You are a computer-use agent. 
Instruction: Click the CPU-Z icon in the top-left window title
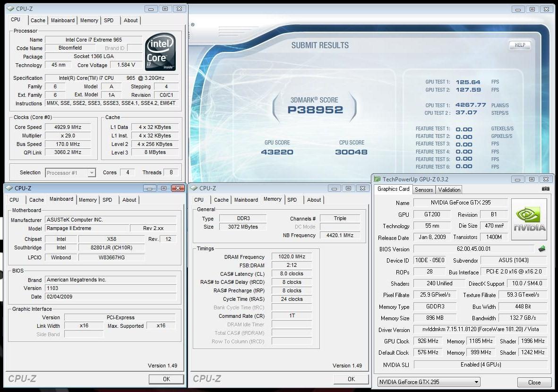point(10,9)
